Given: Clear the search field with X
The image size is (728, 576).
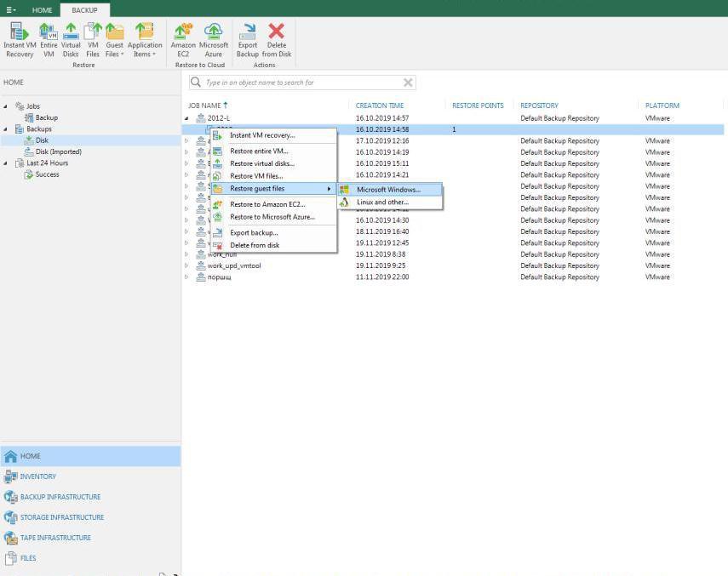Looking at the screenshot, I should click(408, 83).
